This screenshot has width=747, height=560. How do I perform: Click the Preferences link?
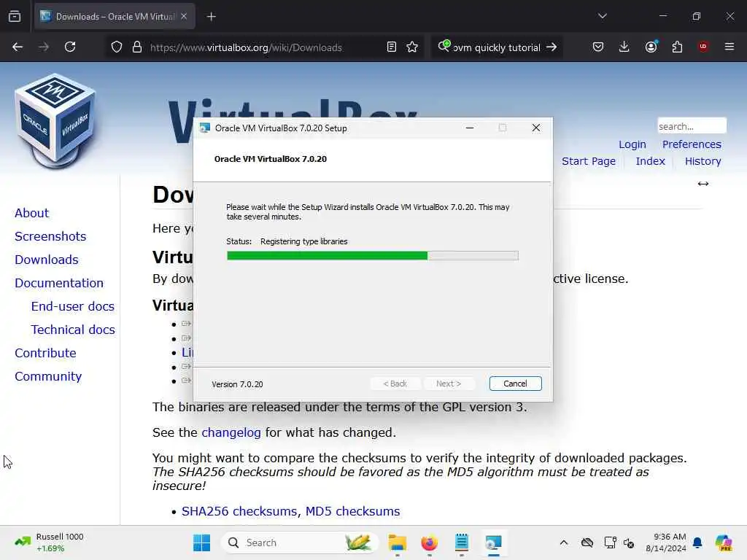(692, 144)
